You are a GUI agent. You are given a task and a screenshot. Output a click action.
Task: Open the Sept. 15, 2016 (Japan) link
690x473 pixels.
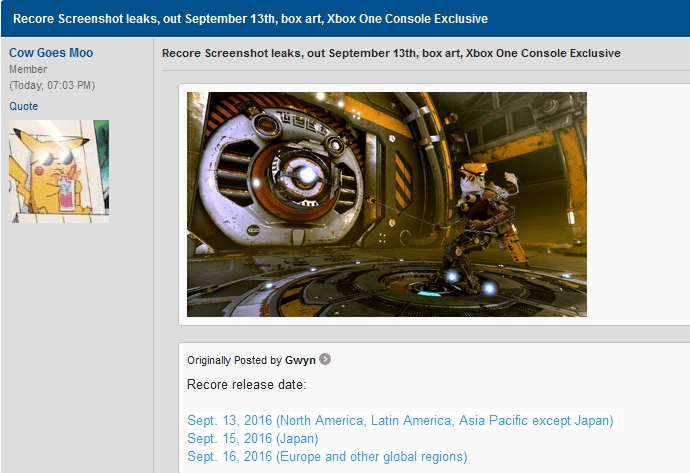[253, 438]
